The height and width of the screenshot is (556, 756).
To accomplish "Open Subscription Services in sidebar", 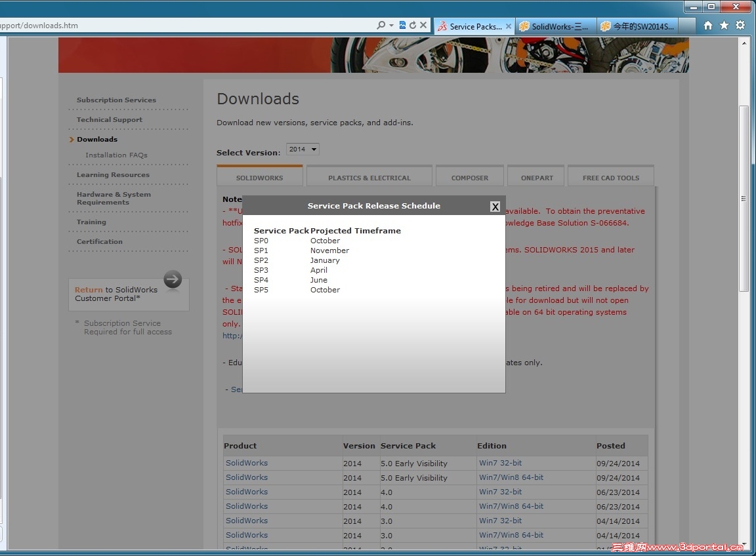I will point(116,100).
